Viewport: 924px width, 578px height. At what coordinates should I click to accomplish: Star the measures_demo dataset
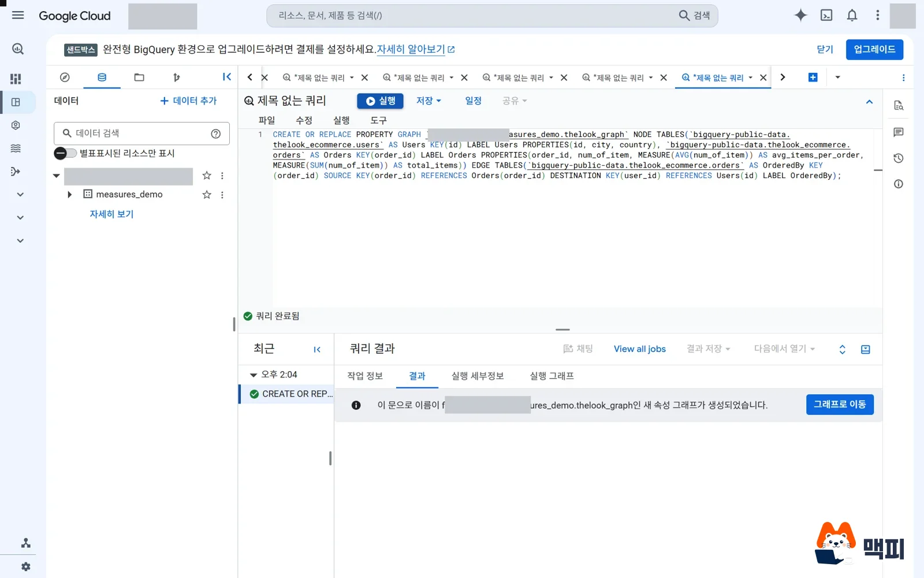(x=207, y=195)
